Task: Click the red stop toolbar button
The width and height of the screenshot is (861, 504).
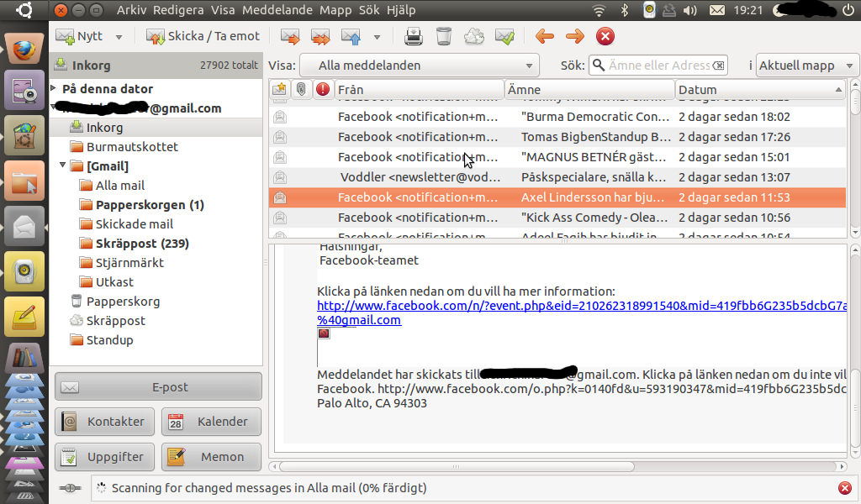Action: pos(605,37)
